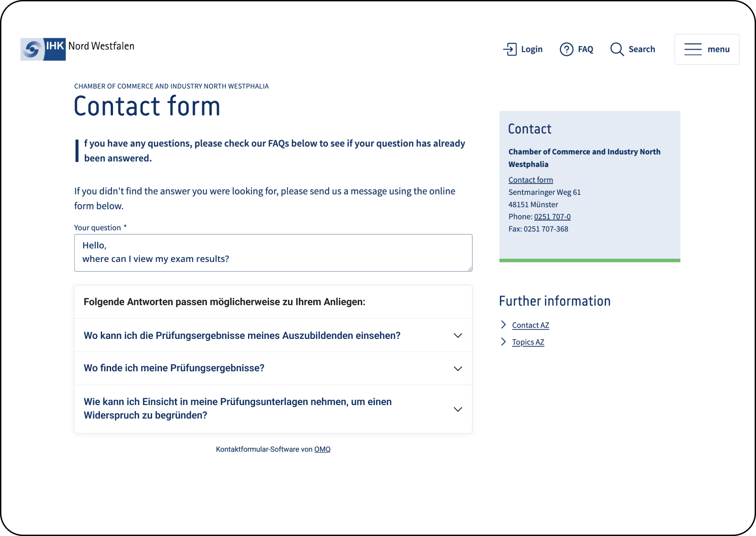This screenshot has width=756, height=536.
Task: Call phone number 0251 707-0 link
Action: [x=552, y=216]
